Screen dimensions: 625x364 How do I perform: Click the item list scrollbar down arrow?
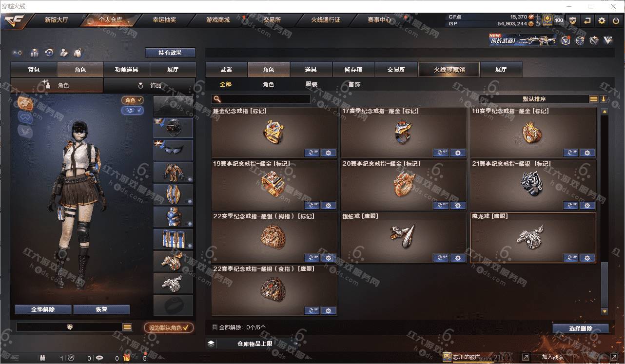[605, 311]
